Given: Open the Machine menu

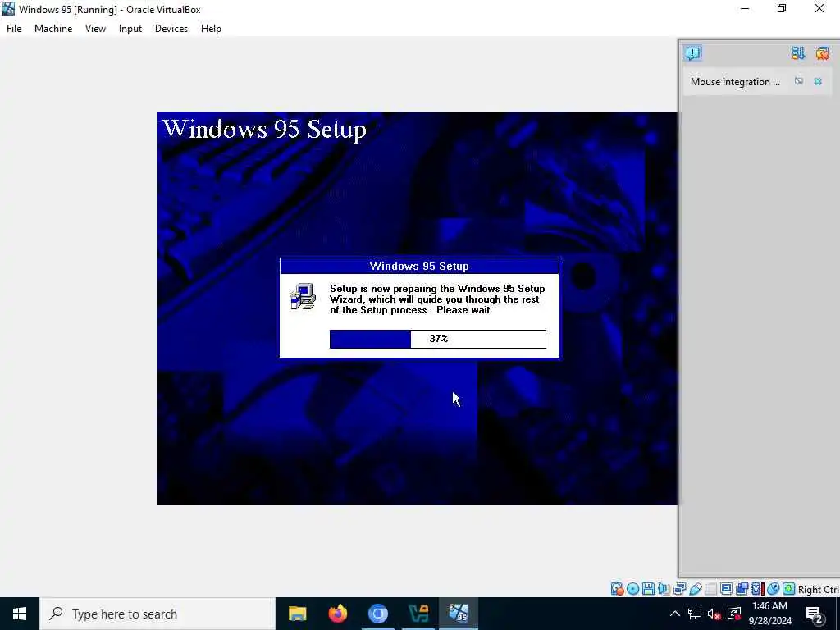Looking at the screenshot, I should pos(53,29).
